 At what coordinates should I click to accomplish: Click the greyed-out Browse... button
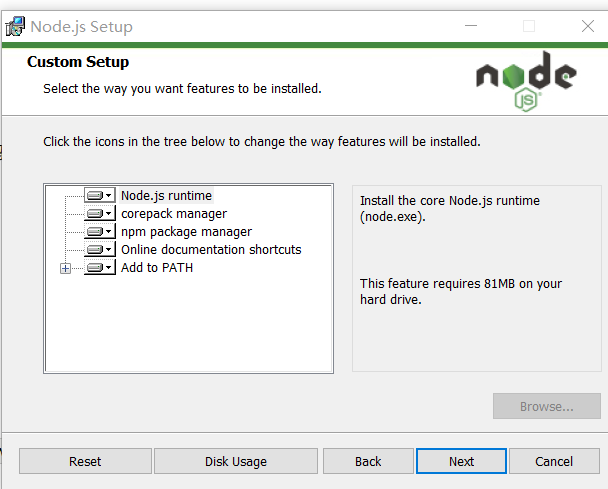coord(547,406)
